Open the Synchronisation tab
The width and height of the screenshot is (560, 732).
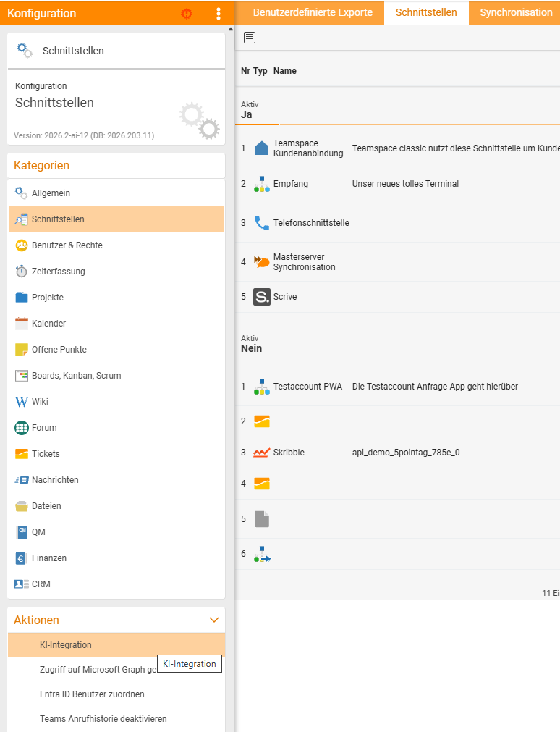pyautogui.click(x=516, y=12)
